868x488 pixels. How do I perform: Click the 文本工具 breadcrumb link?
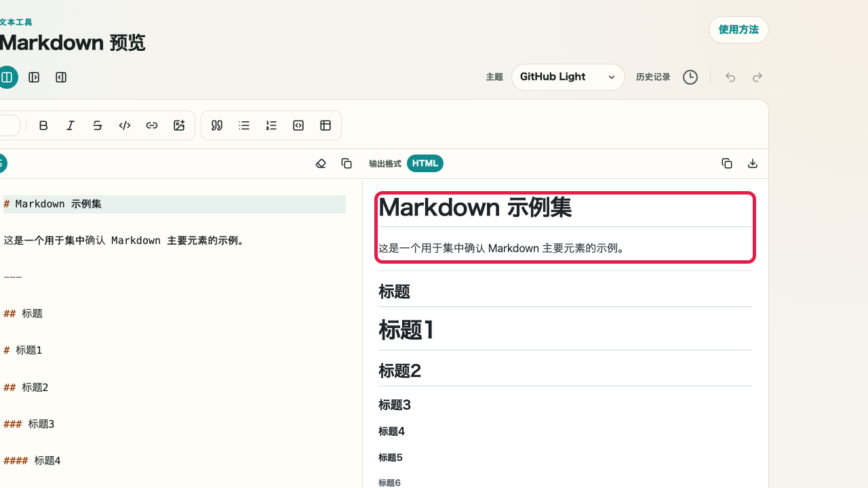tap(16, 22)
